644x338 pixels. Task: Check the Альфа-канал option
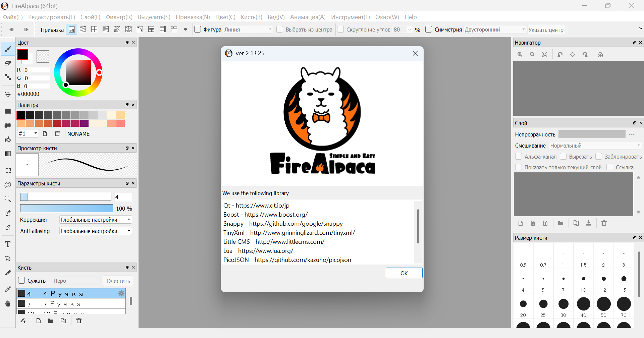[519, 157]
